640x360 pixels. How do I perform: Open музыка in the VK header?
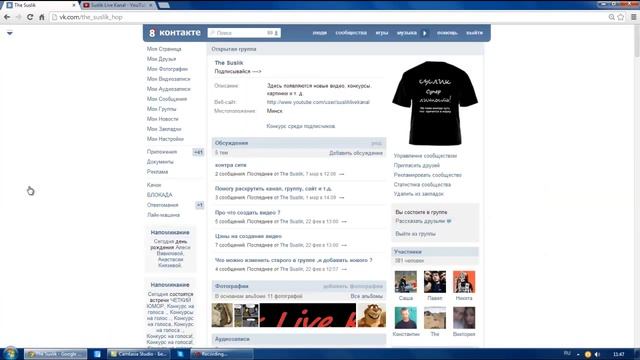tap(407, 33)
